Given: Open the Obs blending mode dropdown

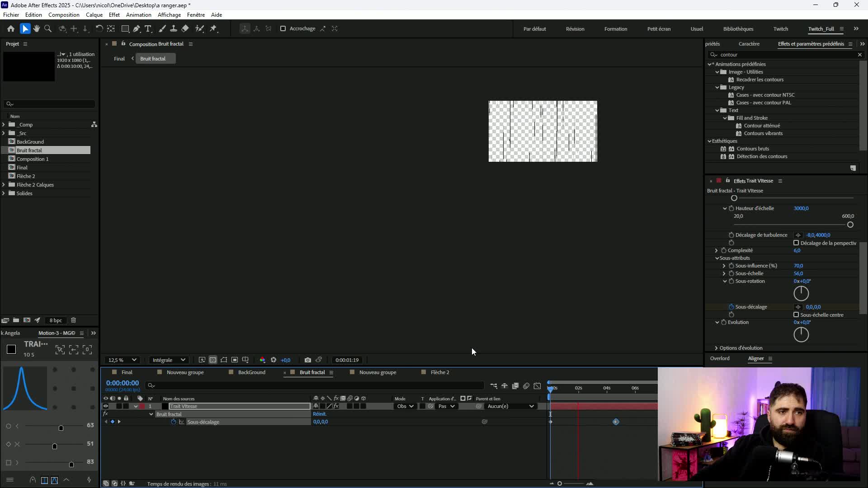Looking at the screenshot, I should (405, 406).
